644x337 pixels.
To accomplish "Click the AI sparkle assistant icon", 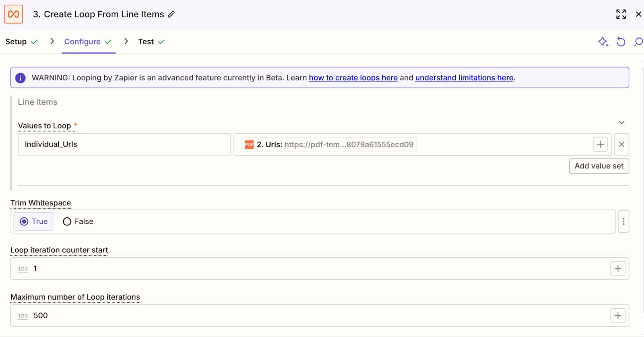I will [x=603, y=41].
